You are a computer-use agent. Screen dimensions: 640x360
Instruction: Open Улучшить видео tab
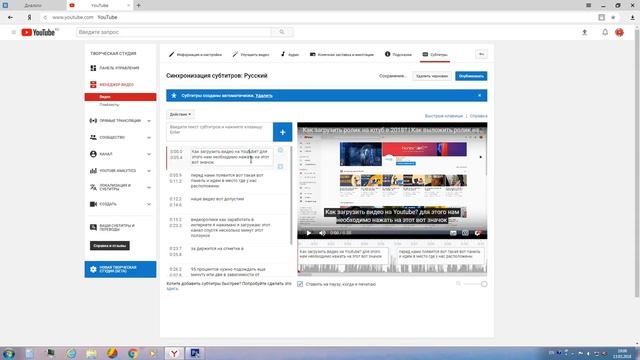pos(251,54)
